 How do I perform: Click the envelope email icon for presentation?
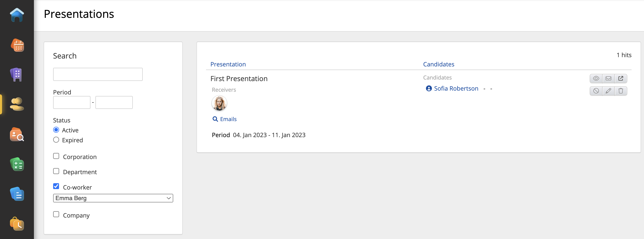608,78
